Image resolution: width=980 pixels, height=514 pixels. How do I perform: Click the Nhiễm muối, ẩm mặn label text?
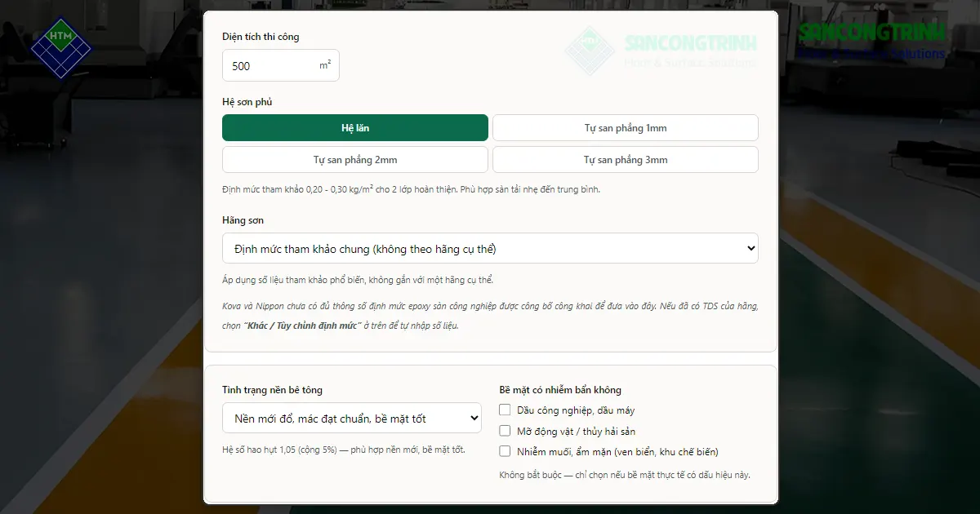(x=617, y=451)
